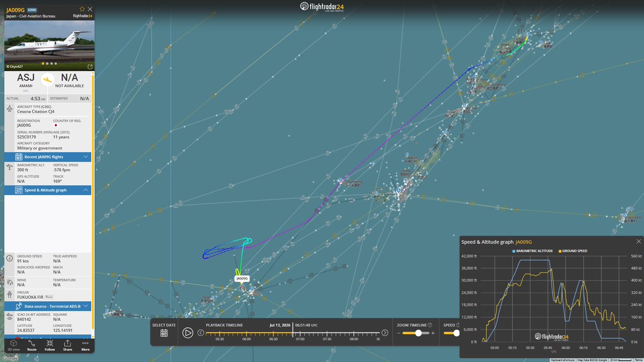The image size is (644, 362).
Task: Toggle Ground Speed legend in graph
Action: click(x=574, y=251)
